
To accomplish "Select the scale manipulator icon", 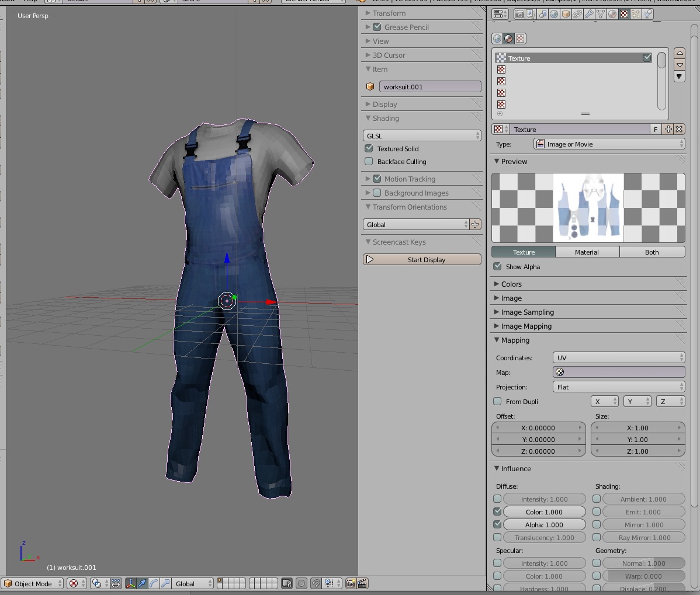I will [x=165, y=583].
